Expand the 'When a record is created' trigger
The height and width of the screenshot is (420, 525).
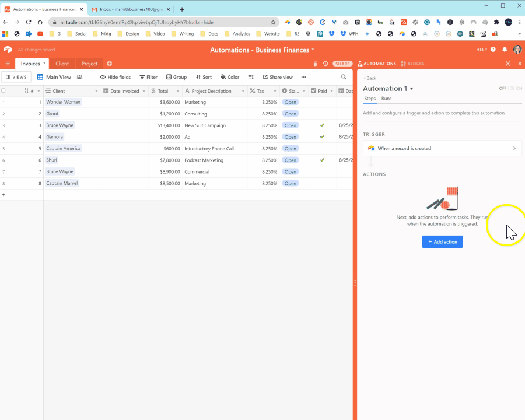click(442, 148)
